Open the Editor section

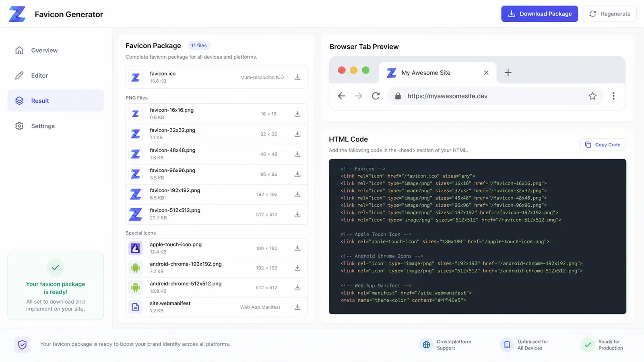56,76
